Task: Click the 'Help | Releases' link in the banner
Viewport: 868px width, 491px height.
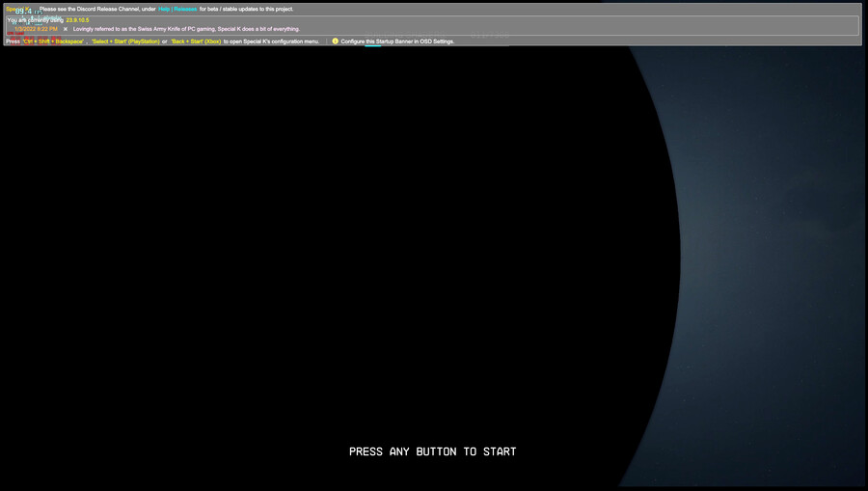Action: pyautogui.click(x=177, y=9)
